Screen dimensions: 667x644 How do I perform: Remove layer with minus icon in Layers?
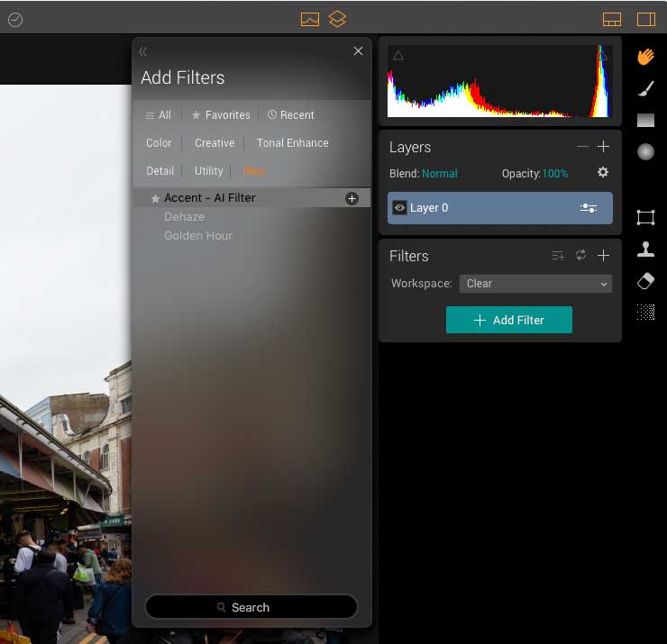click(x=582, y=147)
